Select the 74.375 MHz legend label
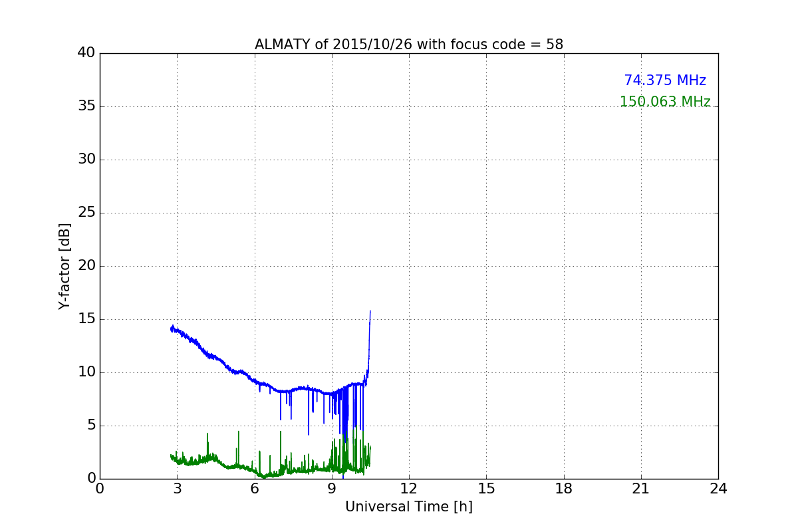This screenshot has width=798, height=532. (x=665, y=80)
